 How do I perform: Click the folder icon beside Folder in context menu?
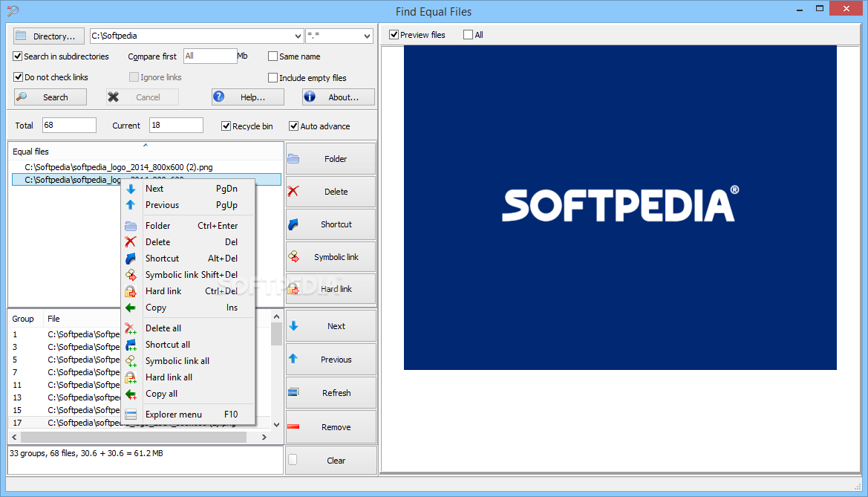(x=131, y=226)
